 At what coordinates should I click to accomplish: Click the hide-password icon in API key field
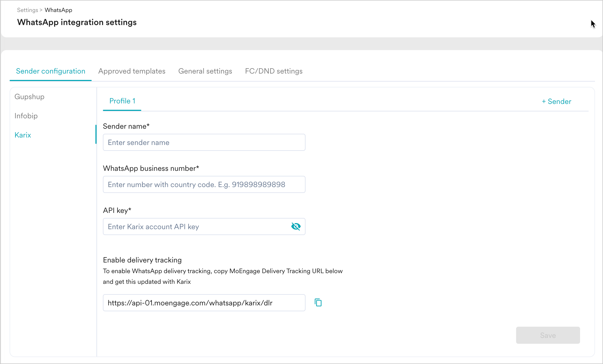tap(296, 227)
